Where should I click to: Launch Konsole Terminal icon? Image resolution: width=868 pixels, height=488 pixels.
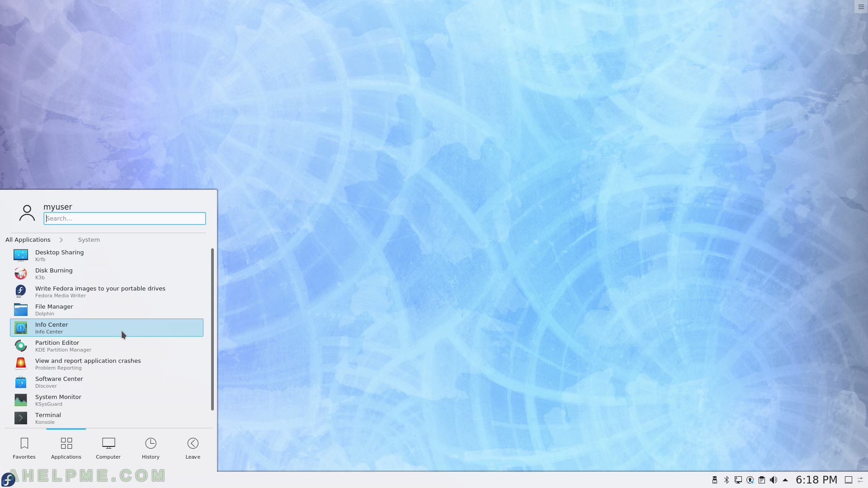click(20, 418)
